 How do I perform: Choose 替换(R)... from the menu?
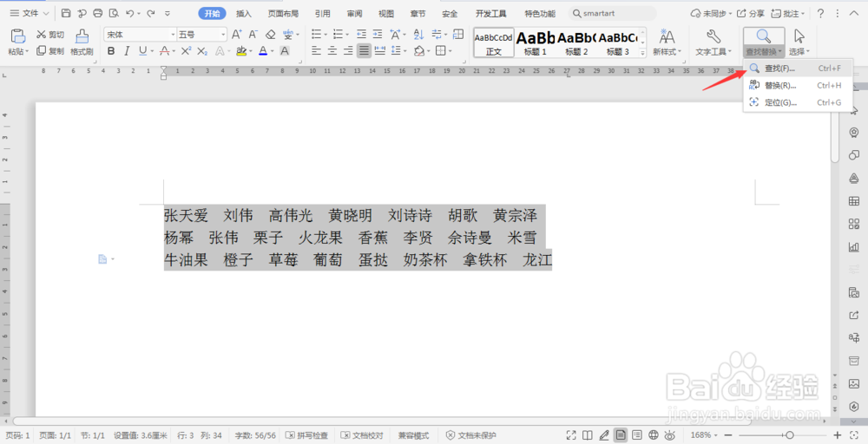(x=797, y=85)
